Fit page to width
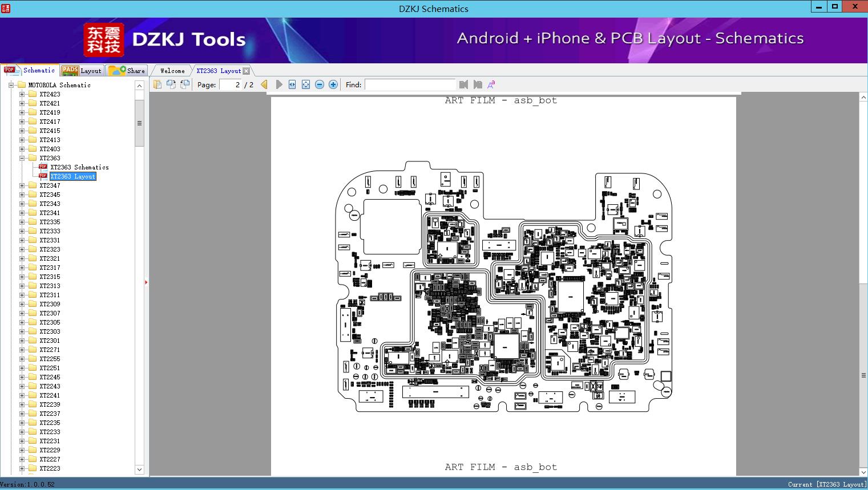 click(292, 84)
